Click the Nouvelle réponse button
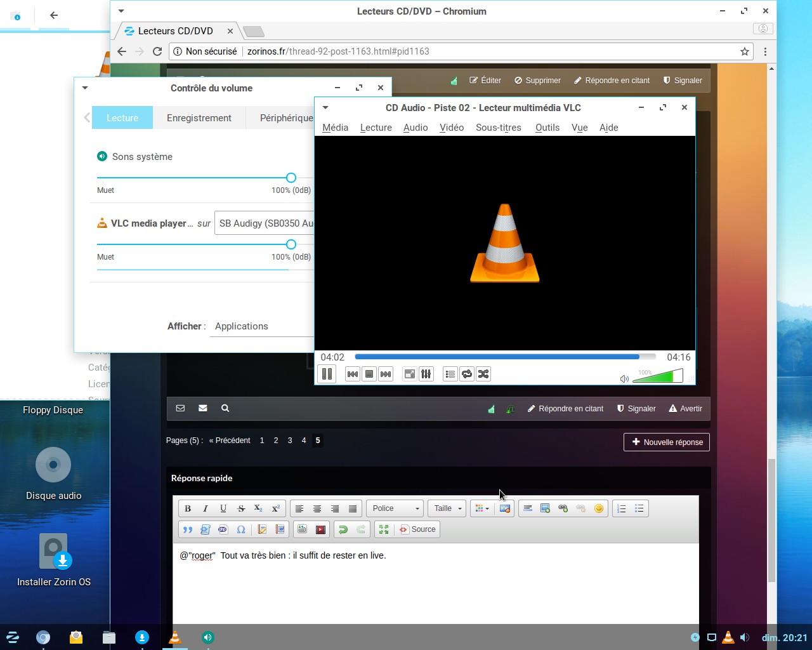Screen dimensions: 812x650 [x=667, y=442]
